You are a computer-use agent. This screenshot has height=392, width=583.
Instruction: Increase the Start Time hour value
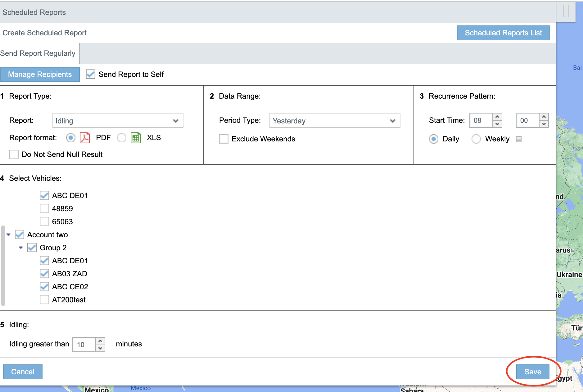[x=497, y=117]
